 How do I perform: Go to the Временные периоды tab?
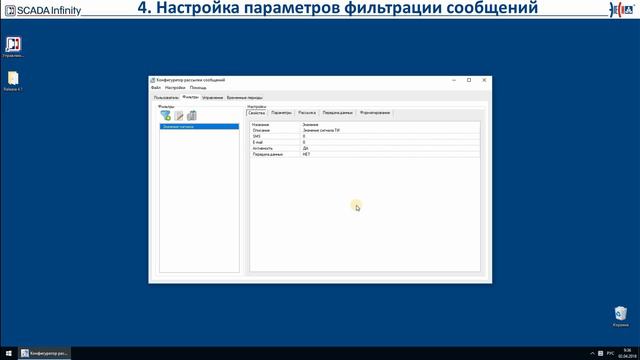point(244,98)
